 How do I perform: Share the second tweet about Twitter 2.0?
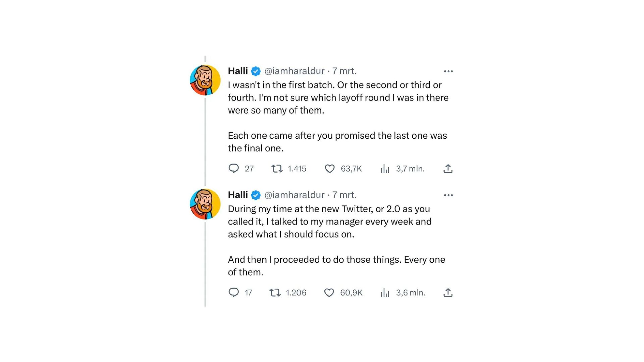pyautogui.click(x=448, y=293)
